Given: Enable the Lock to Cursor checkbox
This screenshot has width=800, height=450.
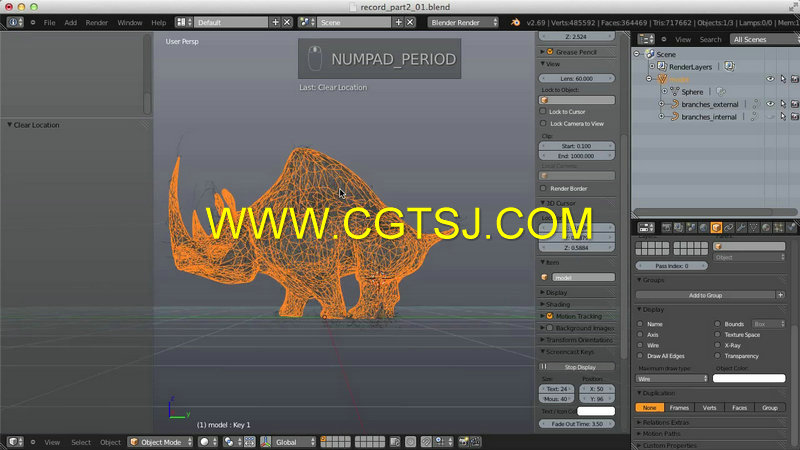Looking at the screenshot, I should [543, 111].
